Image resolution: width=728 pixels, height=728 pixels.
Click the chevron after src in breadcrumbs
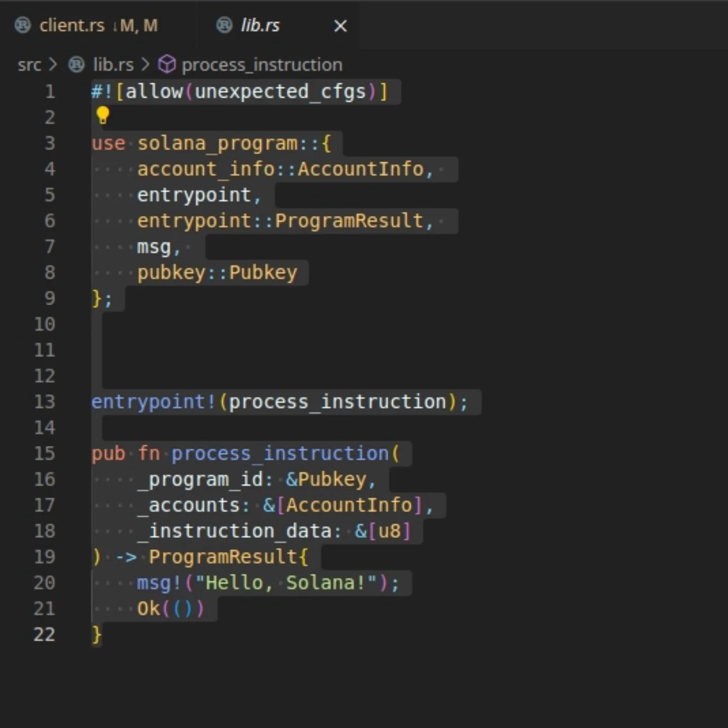[53, 65]
